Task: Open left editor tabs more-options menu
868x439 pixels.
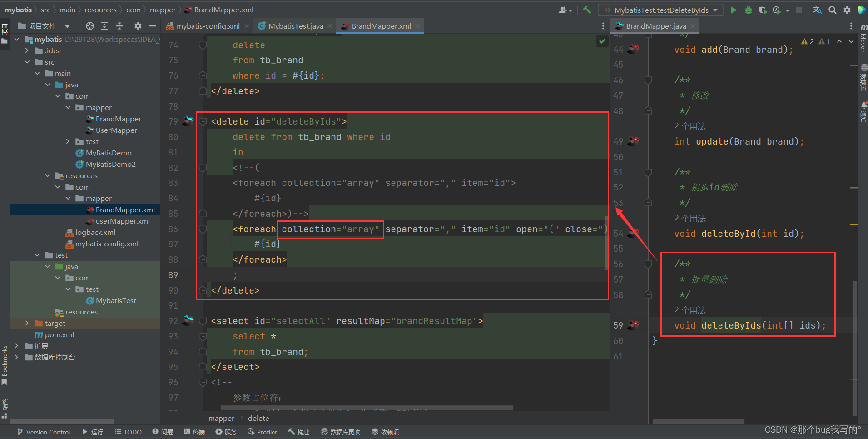Action: click(603, 26)
